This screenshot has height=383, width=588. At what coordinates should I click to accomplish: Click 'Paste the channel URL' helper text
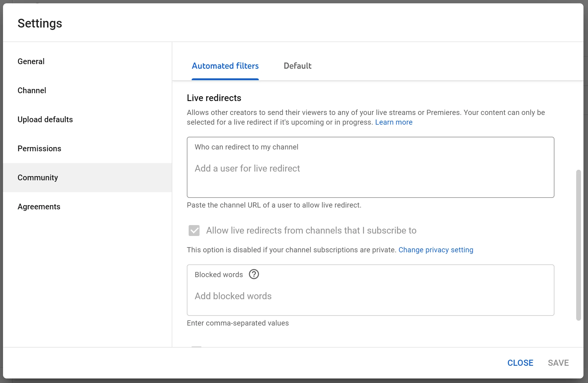coord(274,205)
